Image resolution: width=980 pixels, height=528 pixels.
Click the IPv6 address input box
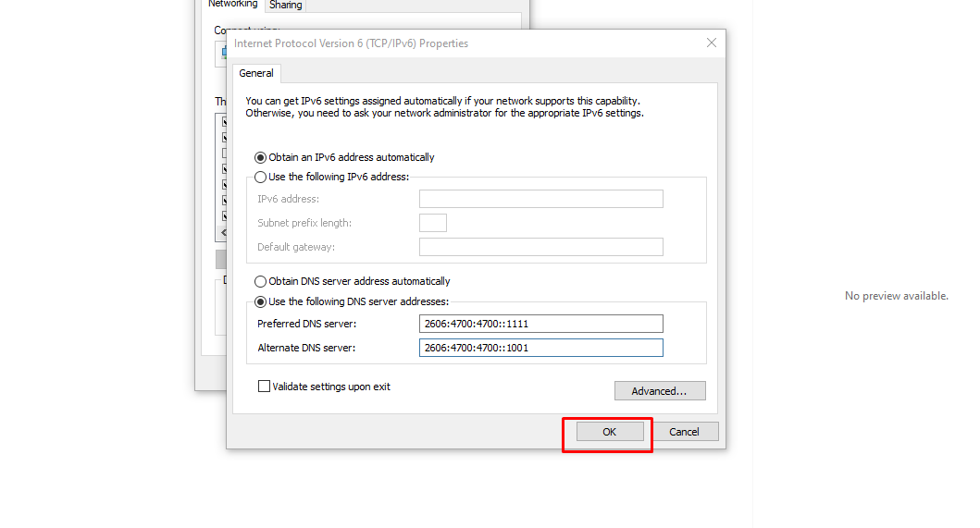(540, 199)
